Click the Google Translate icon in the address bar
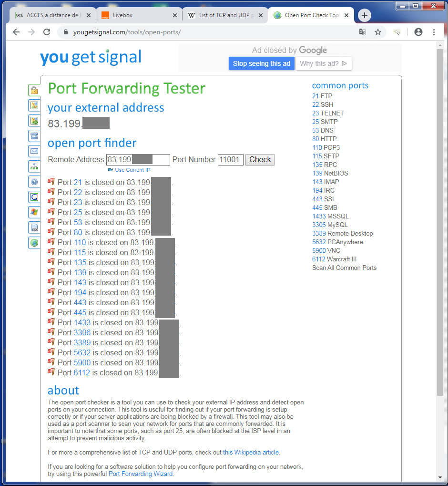 (x=363, y=32)
